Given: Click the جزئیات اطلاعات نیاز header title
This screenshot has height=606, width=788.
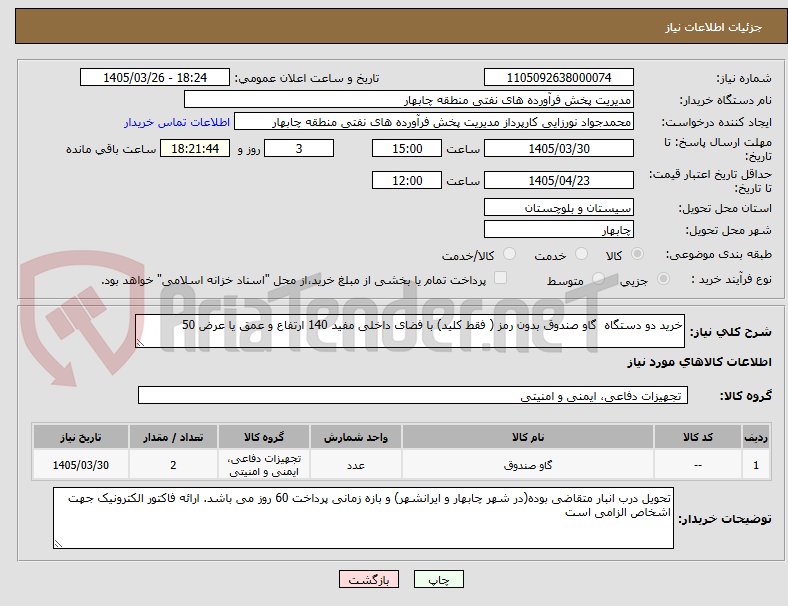Looking at the screenshot, I should [714, 27].
